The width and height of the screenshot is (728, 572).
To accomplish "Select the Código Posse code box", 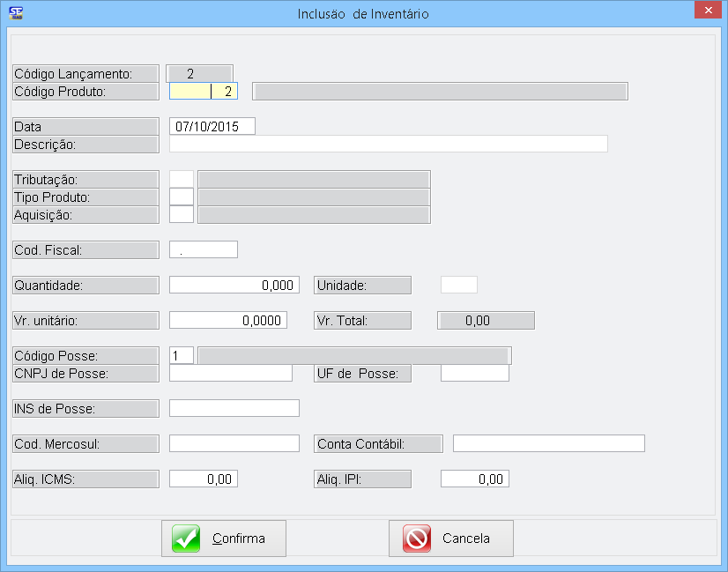I will (x=181, y=355).
